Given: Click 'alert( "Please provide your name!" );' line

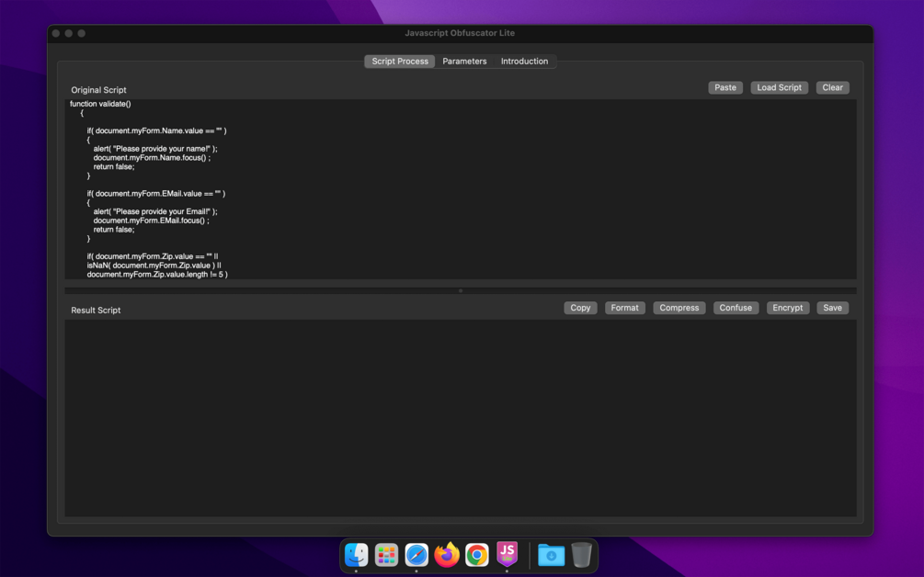Looking at the screenshot, I should [155, 148].
